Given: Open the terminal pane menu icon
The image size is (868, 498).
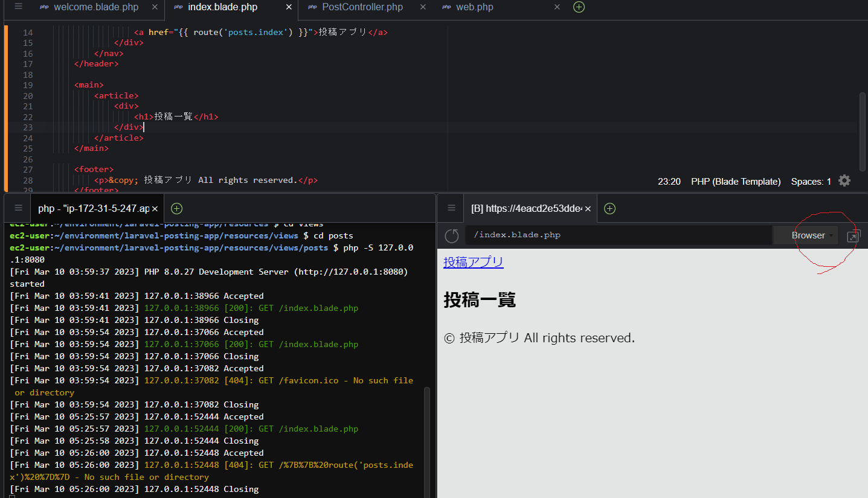Looking at the screenshot, I should tap(18, 208).
